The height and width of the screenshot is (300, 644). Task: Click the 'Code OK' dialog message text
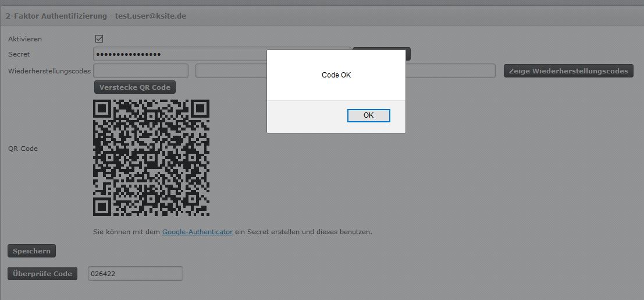point(336,75)
